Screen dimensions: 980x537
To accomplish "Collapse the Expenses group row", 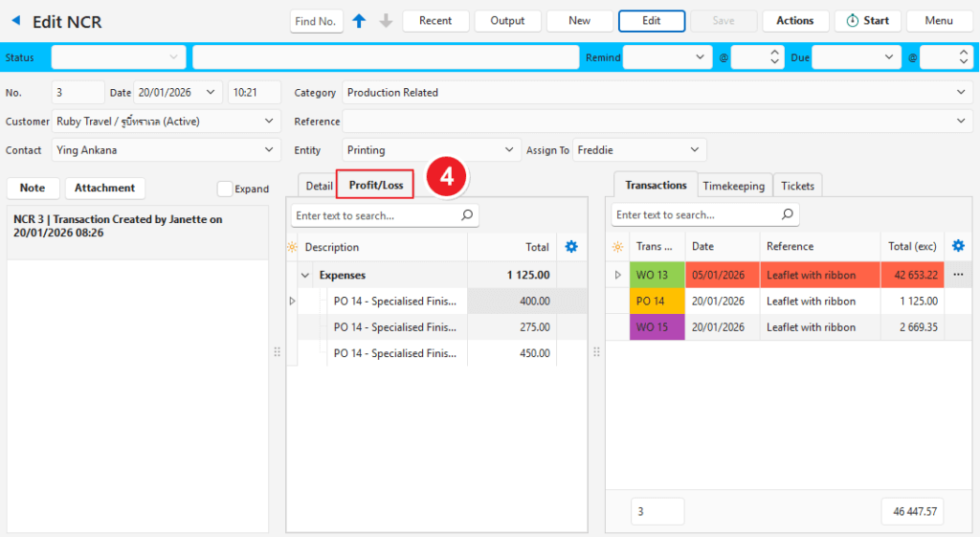I will 305,275.
